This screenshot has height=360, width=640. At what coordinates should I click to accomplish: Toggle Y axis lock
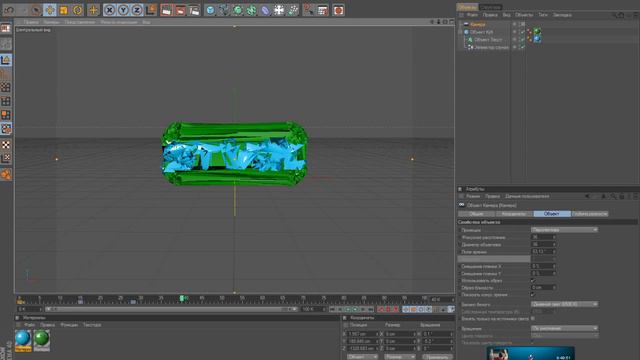(x=123, y=10)
